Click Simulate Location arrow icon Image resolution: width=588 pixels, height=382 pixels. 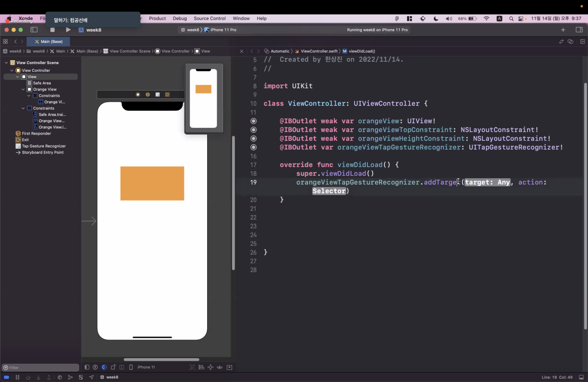91,377
